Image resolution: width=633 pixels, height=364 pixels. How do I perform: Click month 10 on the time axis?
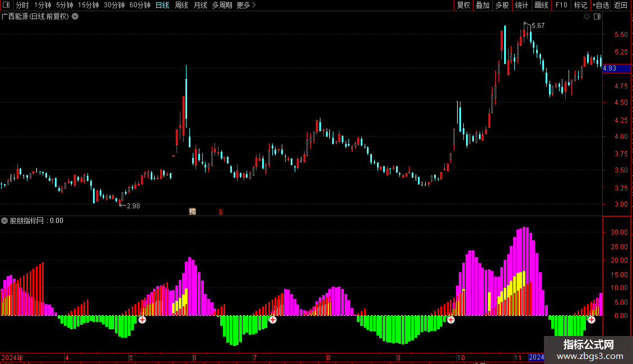[x=460, y=357]
